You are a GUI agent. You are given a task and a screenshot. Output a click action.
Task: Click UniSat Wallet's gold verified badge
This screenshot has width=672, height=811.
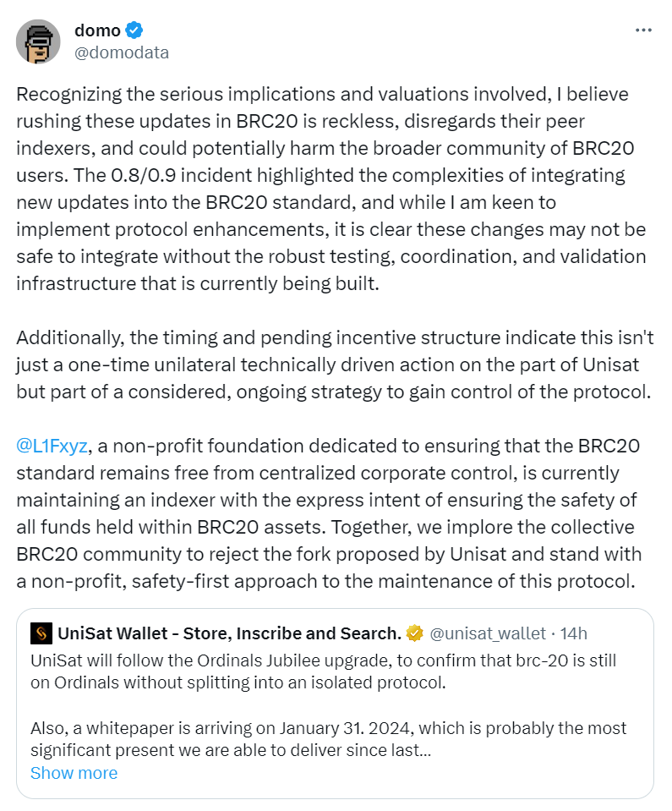(413, 633)
